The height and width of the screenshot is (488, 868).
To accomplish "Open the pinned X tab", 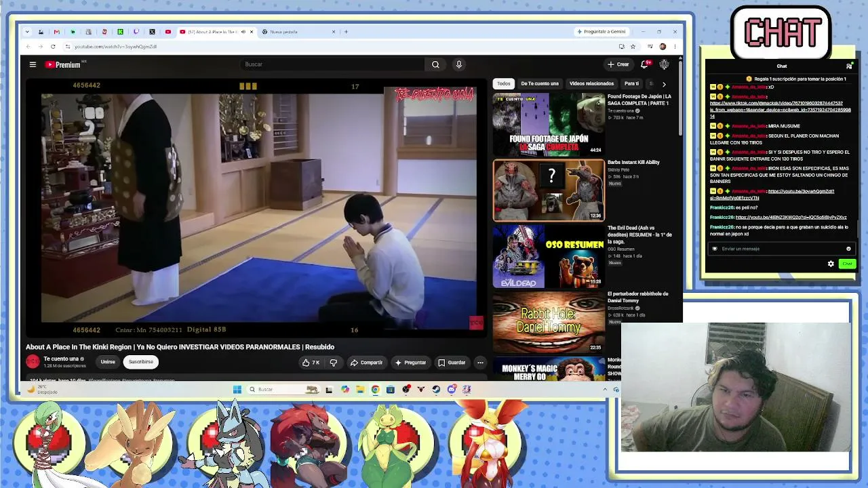I will 152,32.
